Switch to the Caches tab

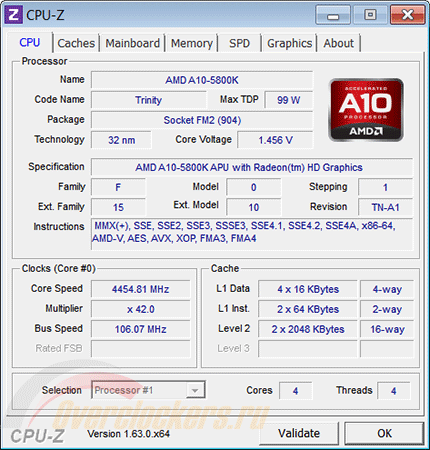[x=76, y=43]
